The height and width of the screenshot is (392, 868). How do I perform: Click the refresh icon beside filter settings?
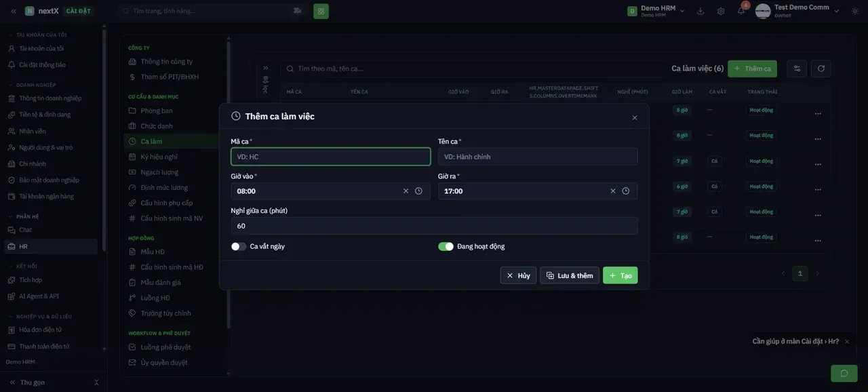coord(821,68)
